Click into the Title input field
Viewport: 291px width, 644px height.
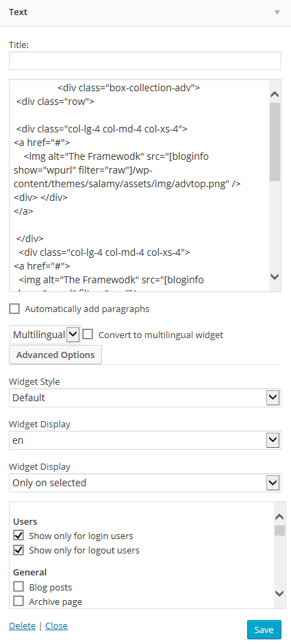145,60
